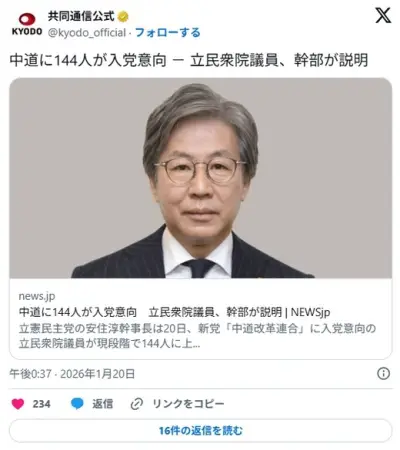Open the 共同通信公式 display name
Image resolution: width=400 pixels, height=450 pixels.
click(x=81, y=16)
